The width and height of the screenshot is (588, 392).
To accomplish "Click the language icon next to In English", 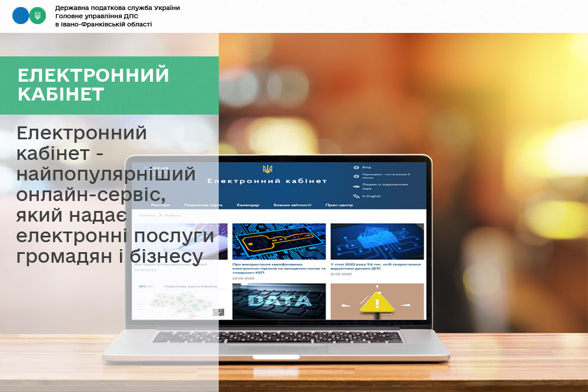I will pos(356,196).
